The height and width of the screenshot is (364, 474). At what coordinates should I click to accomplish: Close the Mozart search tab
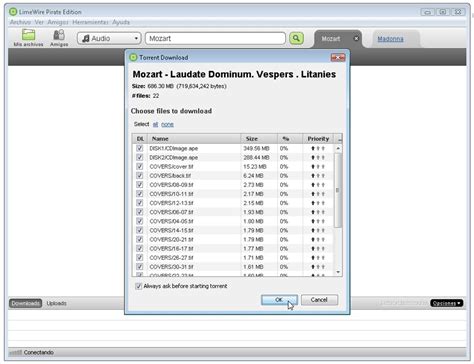click(x=356, y=38)
